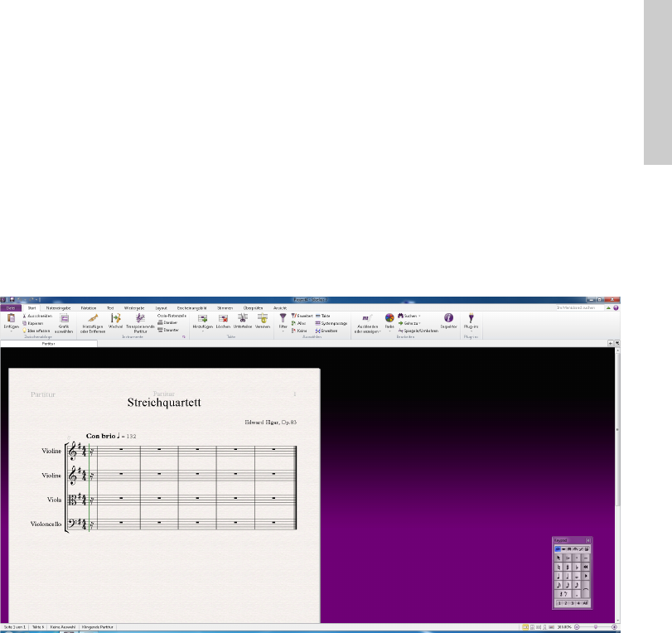Screen dimensions: 672x633
Task: Click the rest key on Keypad
Action: 563,594
